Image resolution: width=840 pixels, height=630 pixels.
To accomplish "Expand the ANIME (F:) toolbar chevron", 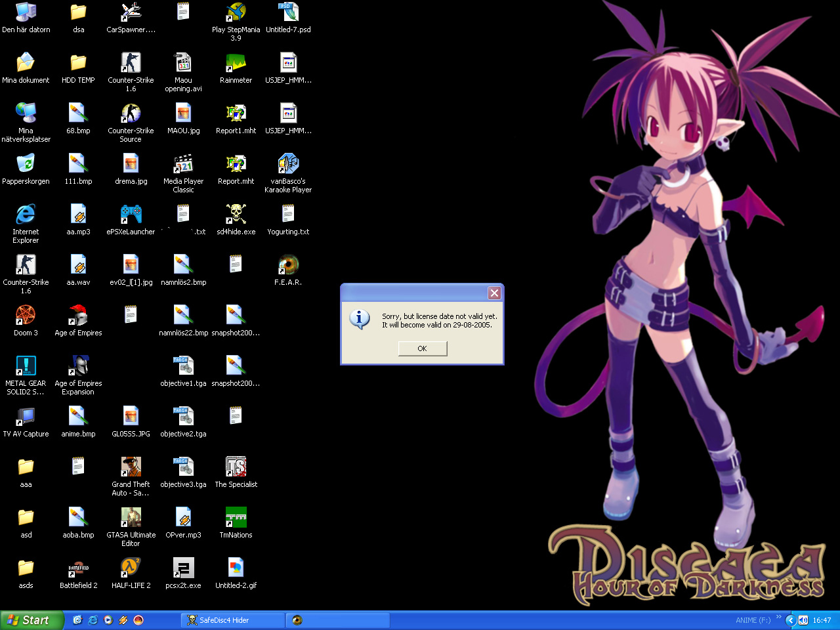I will (779, 618).
